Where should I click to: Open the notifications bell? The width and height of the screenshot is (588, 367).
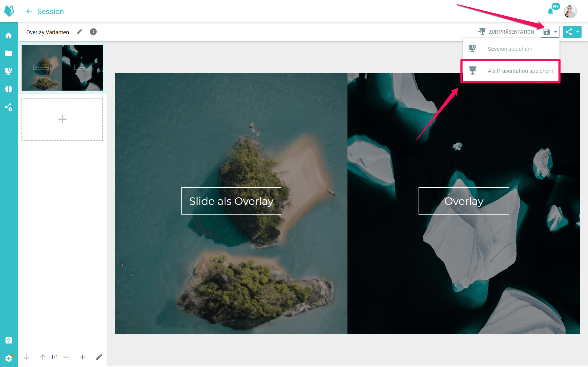pyautogui.click(x=550, y=12)
